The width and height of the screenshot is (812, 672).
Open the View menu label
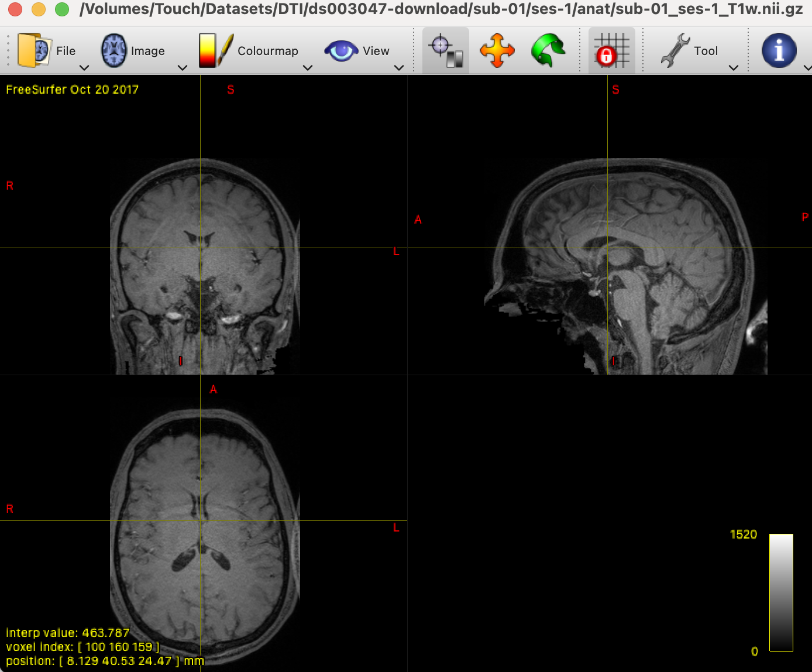click(x=376, y=51)
